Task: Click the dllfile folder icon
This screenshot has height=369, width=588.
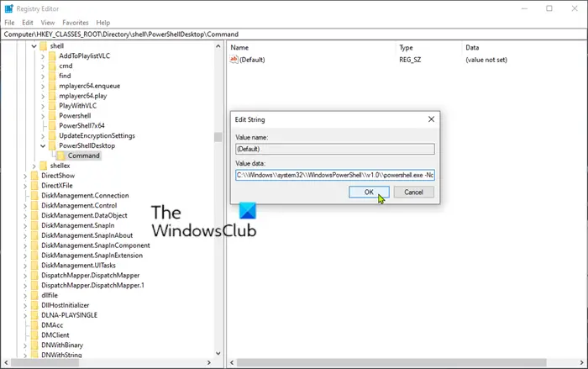Action: coord(35,295)
